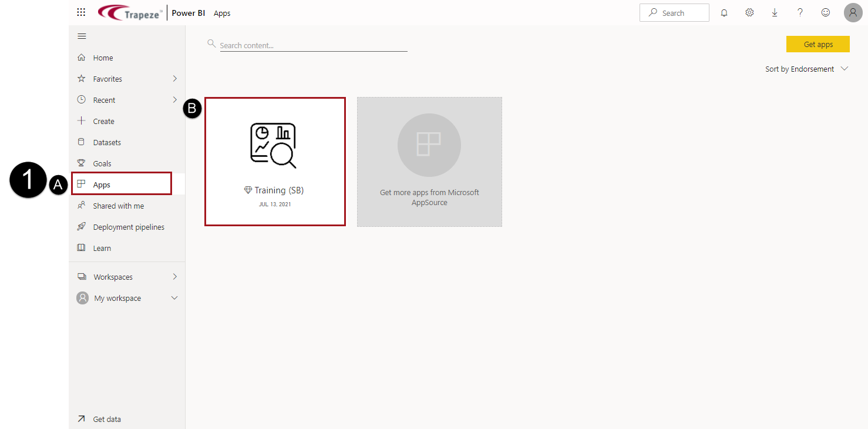This screenshot has height=429, width=868.
Task: Open the Sort by Endorsement dropdown
Action: pos(807,69)
